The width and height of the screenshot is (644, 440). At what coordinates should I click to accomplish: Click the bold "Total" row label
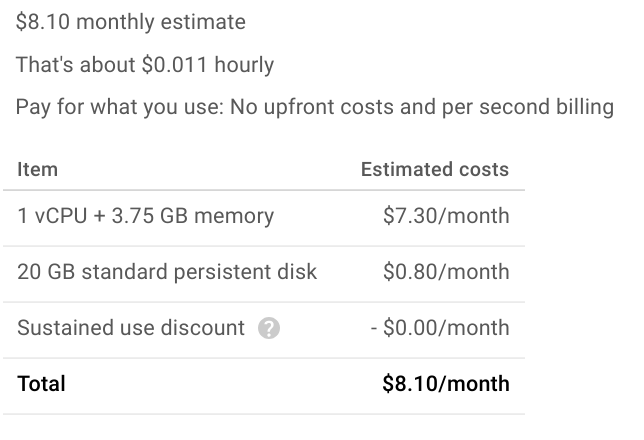click(x=41, y=384)
